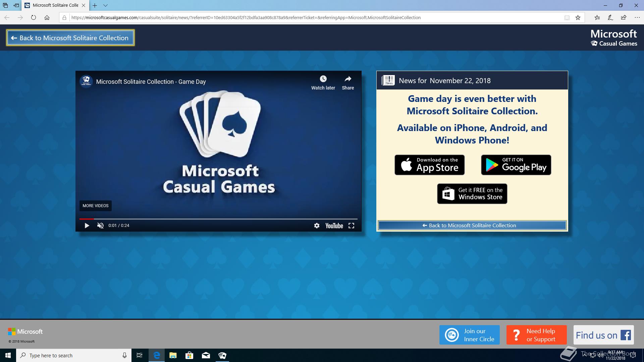
Task: Show tabs you've set aside
Action: click(5, 5)
